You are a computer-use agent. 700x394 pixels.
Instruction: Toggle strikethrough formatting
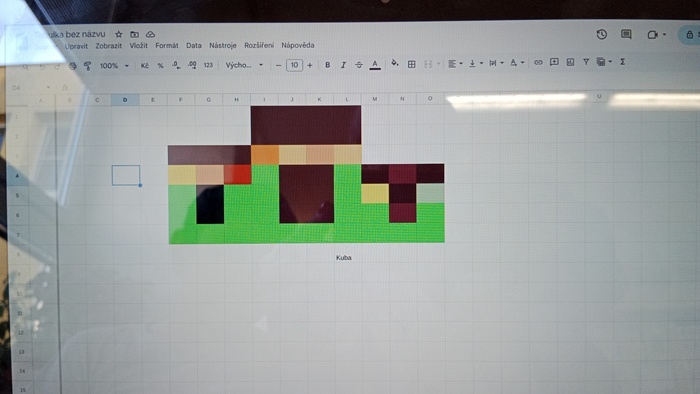click(359, 65)
